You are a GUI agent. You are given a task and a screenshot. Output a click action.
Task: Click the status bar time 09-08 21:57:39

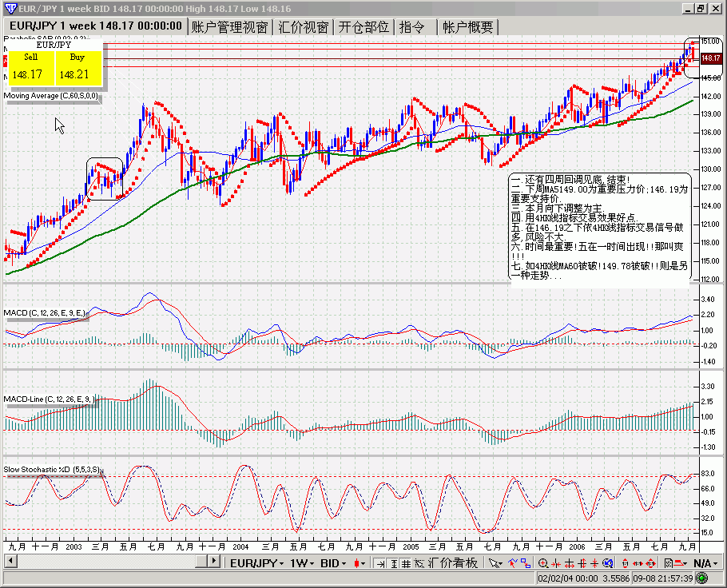[x=662, y=578]
